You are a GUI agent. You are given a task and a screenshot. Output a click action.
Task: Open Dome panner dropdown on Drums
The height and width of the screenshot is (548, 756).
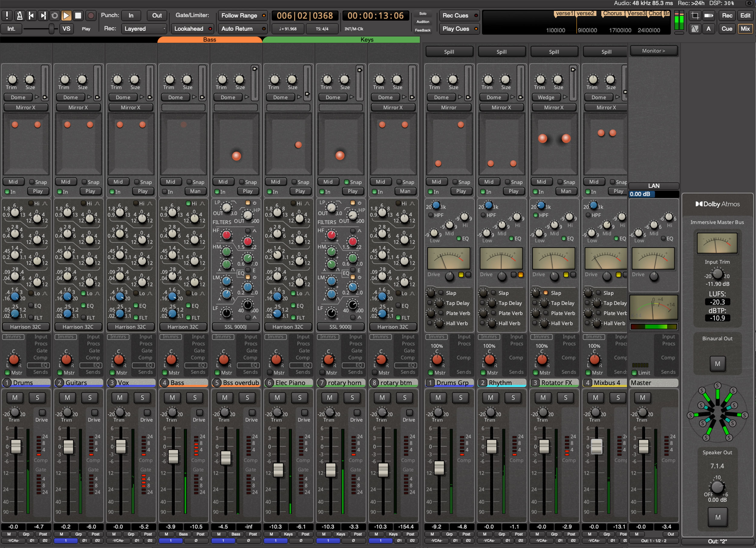point(18,97)
